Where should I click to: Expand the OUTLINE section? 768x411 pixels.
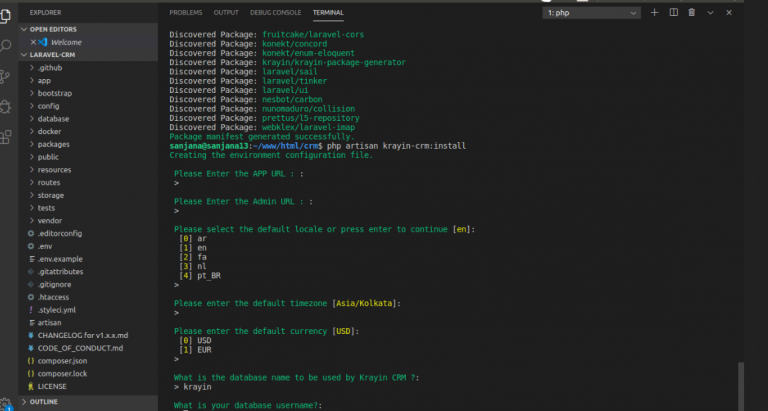(44, 401)
